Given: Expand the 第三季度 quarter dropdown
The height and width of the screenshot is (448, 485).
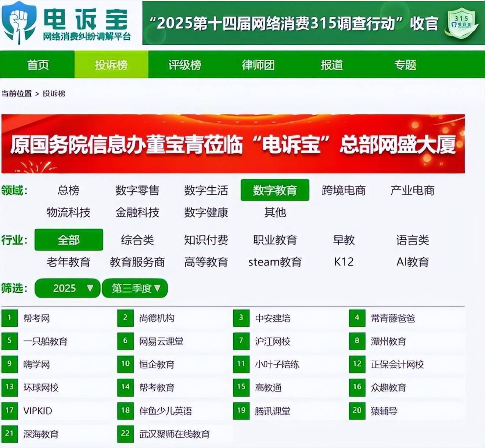Looking at the screenshot, I should point(135,288).
